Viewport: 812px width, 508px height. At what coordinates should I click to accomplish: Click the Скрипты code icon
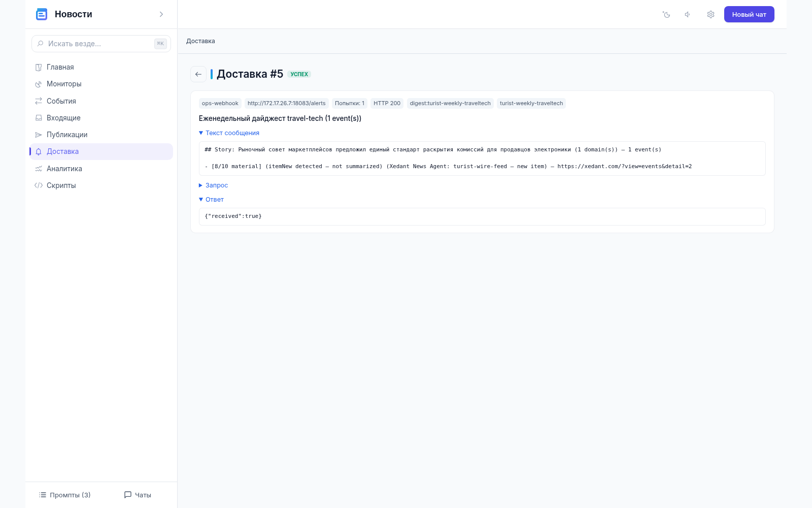[x=39, y=185]
